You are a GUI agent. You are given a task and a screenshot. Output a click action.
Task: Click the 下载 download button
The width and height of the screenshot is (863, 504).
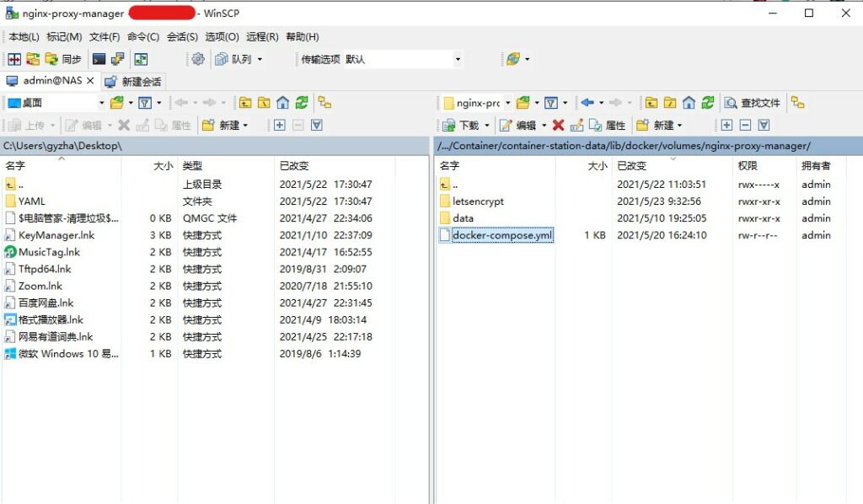click(x=461, y=126)
